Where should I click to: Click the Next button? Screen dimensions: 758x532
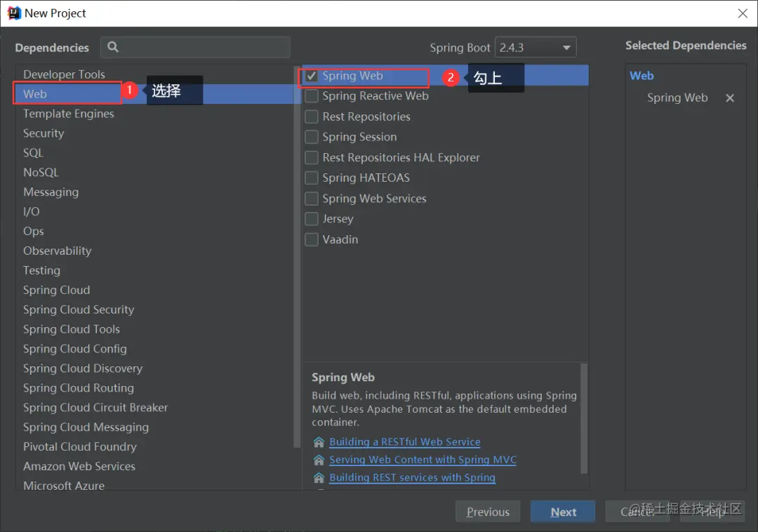click(x=563, y=512)
